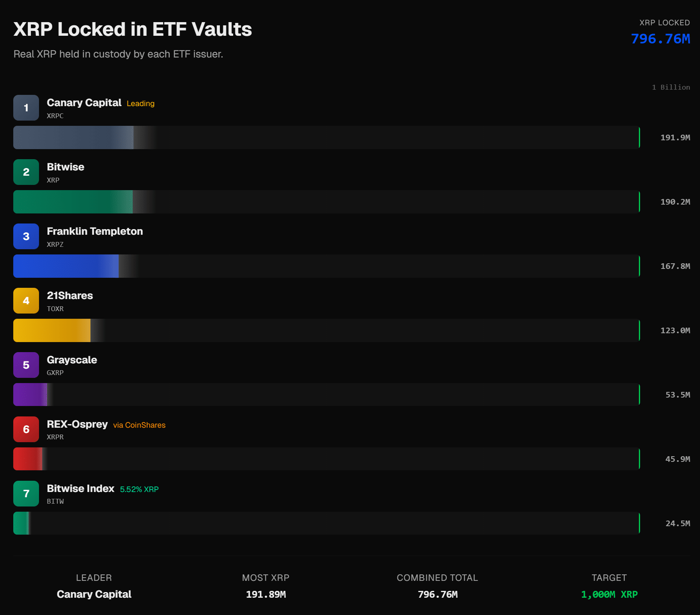This screenshot has width=700, height=615.
Task: Click the '190.2M' value for Bitwise
Action: click(x=675, y=202)
